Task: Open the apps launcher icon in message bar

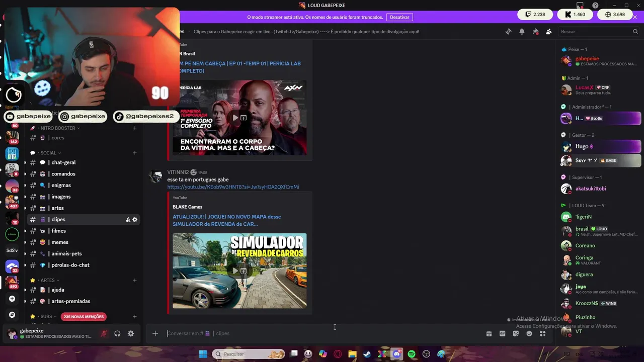Action: pyautogui.click(x=542, y=333)
